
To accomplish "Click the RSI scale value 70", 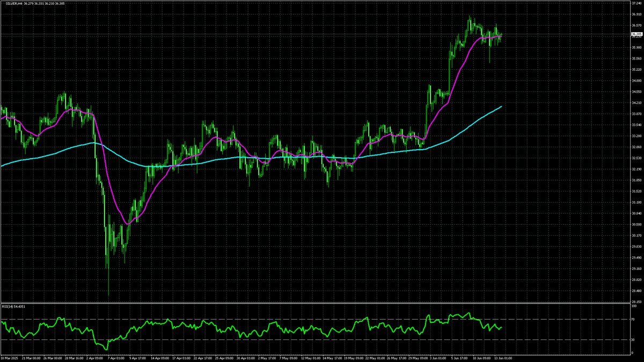I will [633, 320].
